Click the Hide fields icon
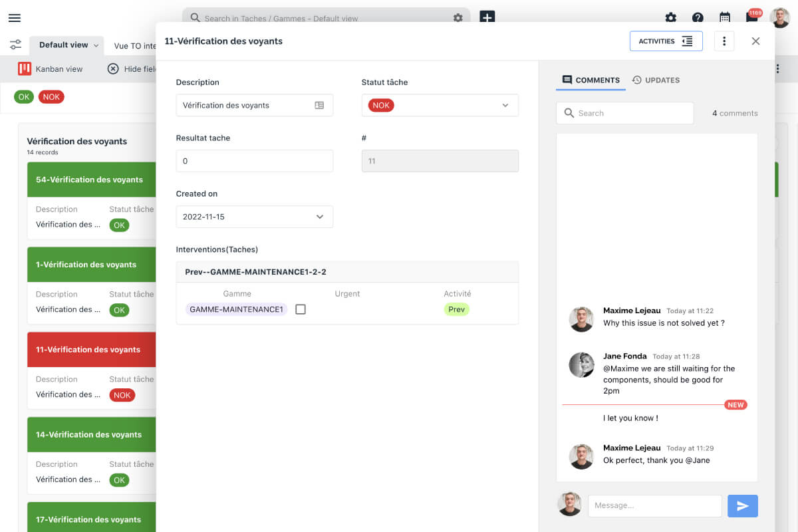 pyautogui.click(x=112, y=68)
